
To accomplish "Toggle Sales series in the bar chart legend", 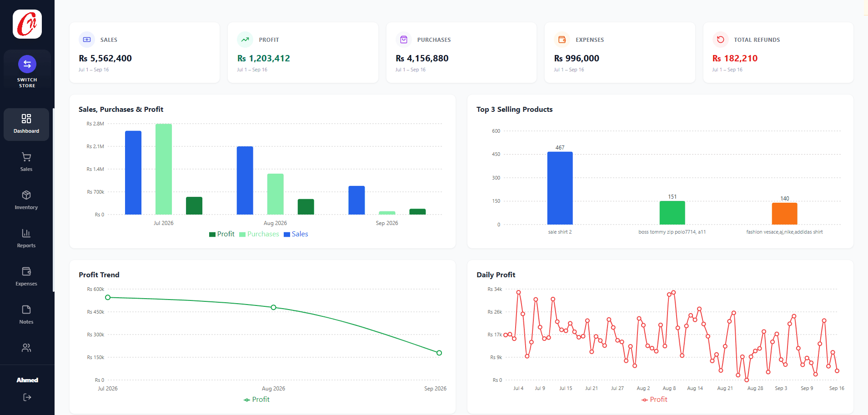I will coord(296,234).
